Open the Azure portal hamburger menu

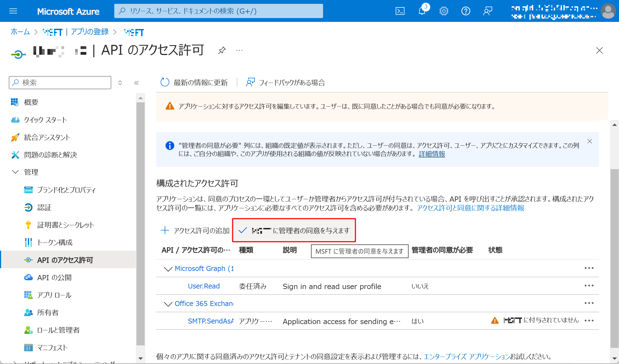[13, 11]
